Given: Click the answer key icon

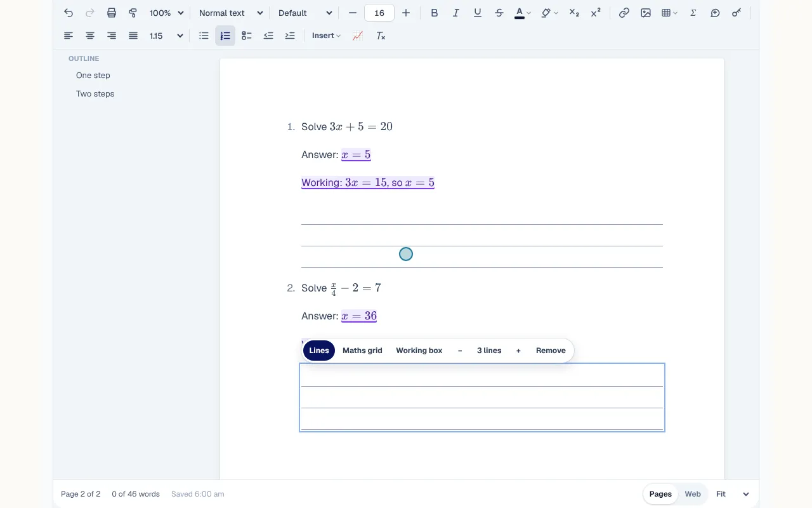Looking at the screenshot, I should [x=737, y=13].
